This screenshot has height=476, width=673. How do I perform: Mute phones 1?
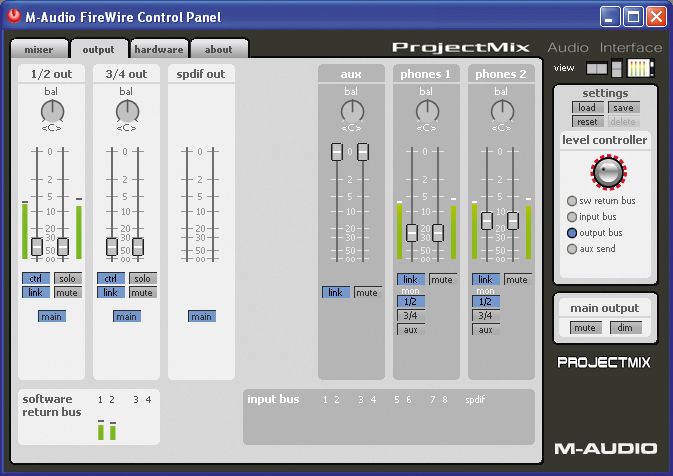pos(443,279)
